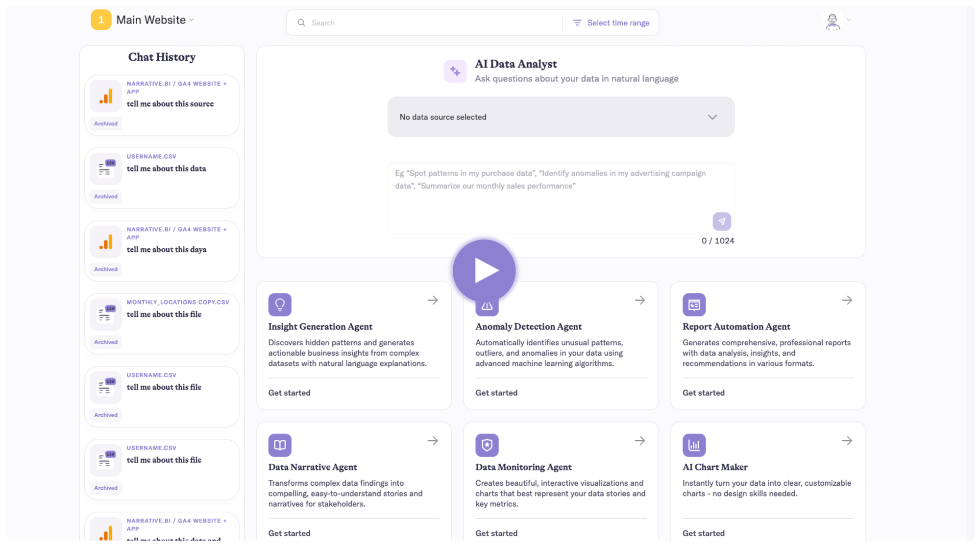Open the Main Website workspace dropdown
980x546 pixels.
(154, 20)
